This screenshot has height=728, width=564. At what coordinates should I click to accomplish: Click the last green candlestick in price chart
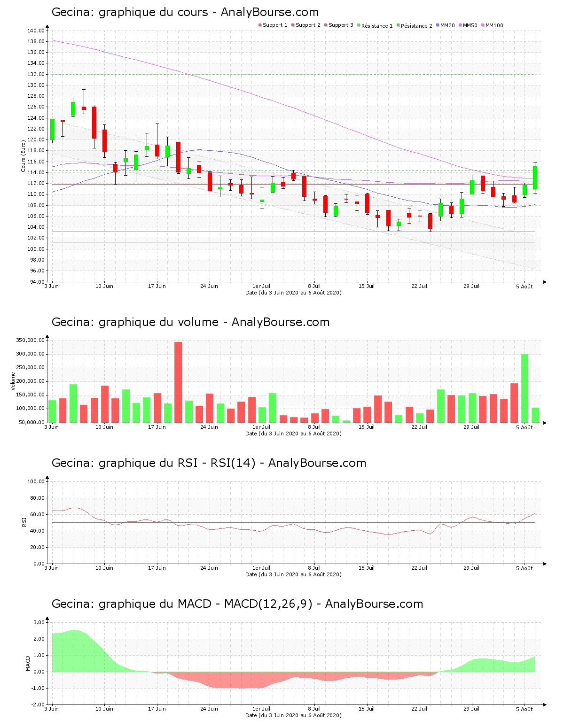(x=535, y=178)
